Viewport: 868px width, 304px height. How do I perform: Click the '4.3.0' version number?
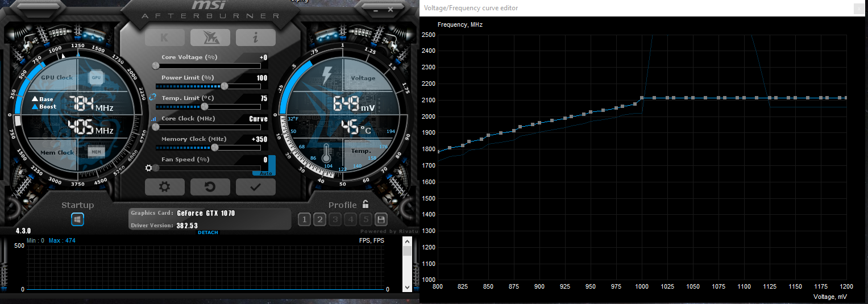tap(23, 231)
